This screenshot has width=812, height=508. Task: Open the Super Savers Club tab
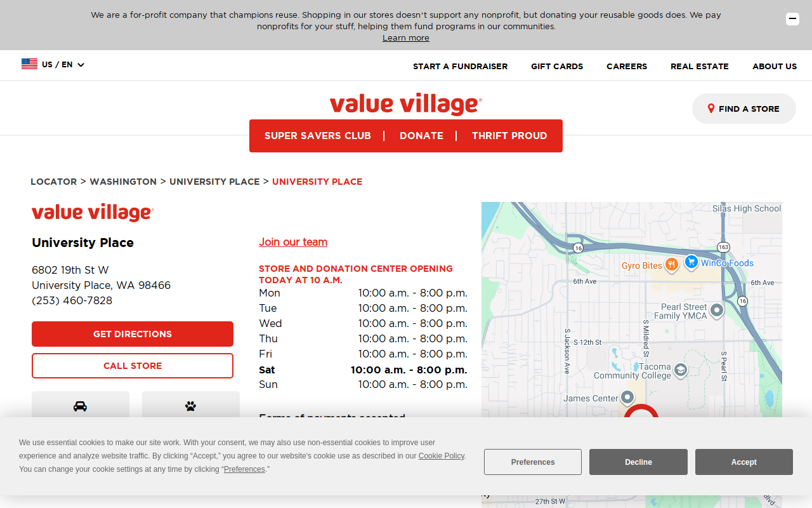(x=317, y=136)
